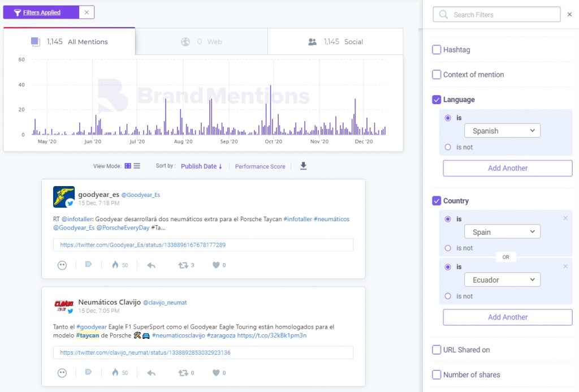
Task: Uncheck the Country filter checkbox
Action: pos(437,201)
